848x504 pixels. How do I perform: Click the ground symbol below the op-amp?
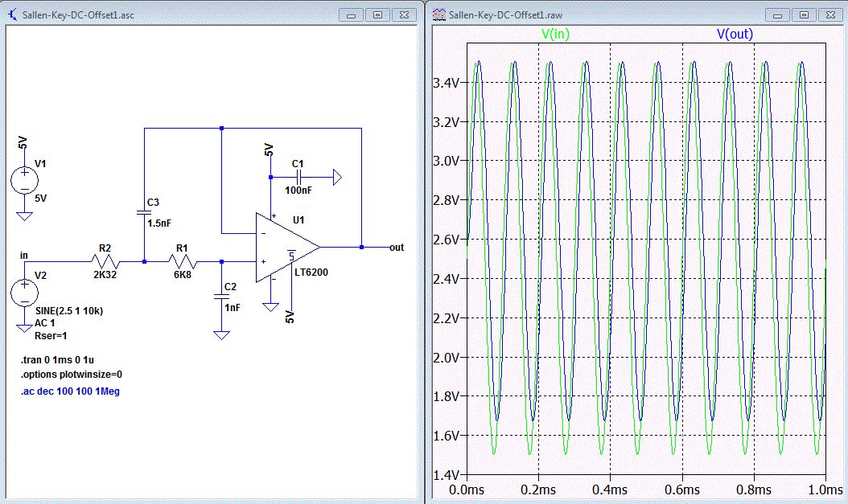click(x=270, y=307)
